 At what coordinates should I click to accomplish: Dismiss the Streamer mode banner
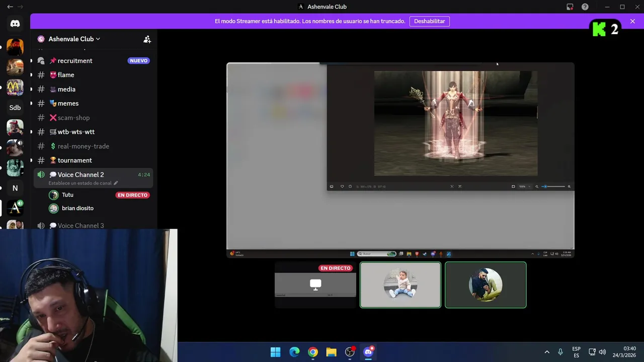click(x=632, y=21)
